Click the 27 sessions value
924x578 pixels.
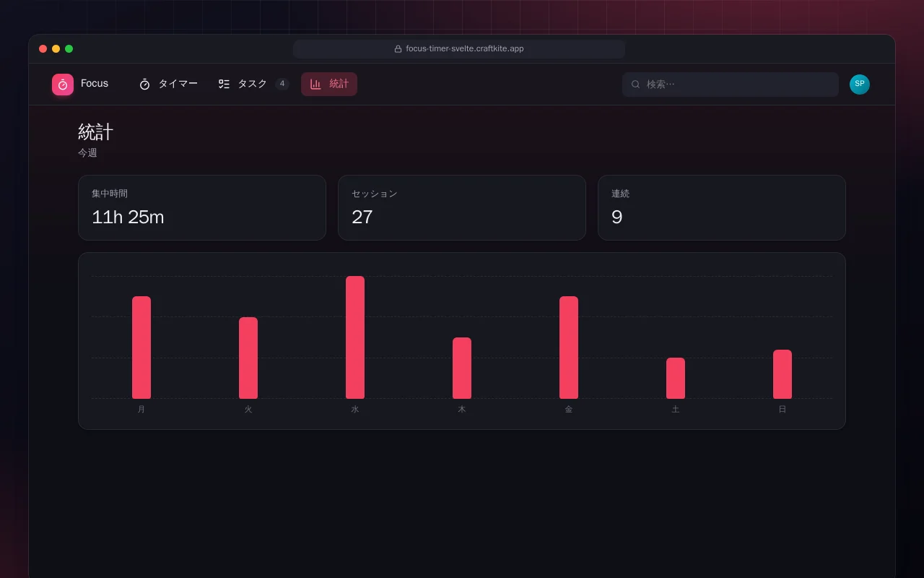click(x=362, y=217)
